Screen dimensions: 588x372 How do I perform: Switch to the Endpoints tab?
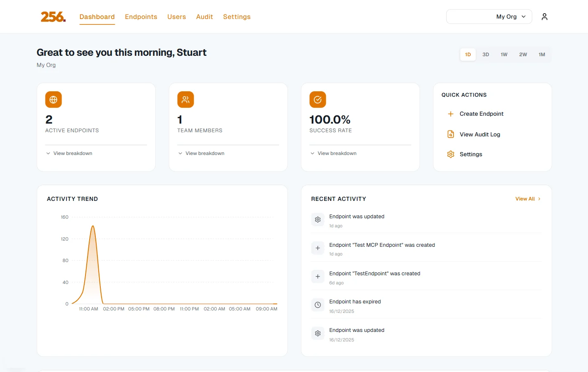(x=141, y=17)
